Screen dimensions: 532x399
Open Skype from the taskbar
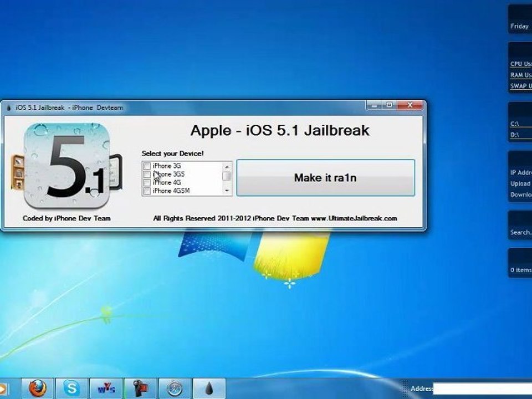pos(72,388)
